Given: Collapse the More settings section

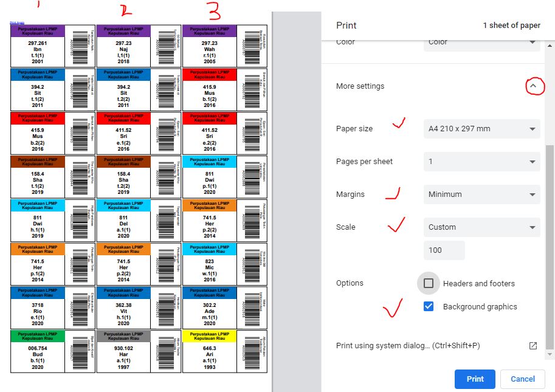Looking at the screenshot, I should pos(534,86).
